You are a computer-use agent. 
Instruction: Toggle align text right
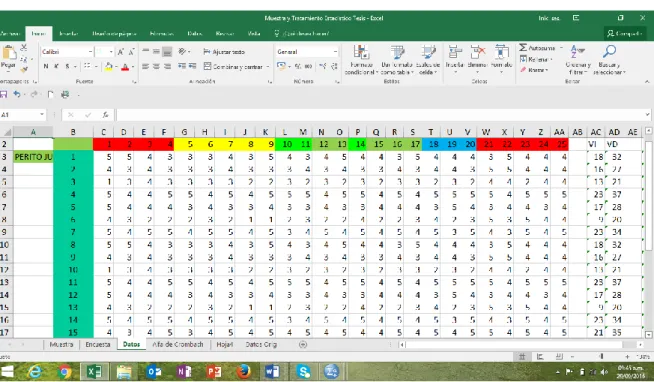click(x=167, y=66)
